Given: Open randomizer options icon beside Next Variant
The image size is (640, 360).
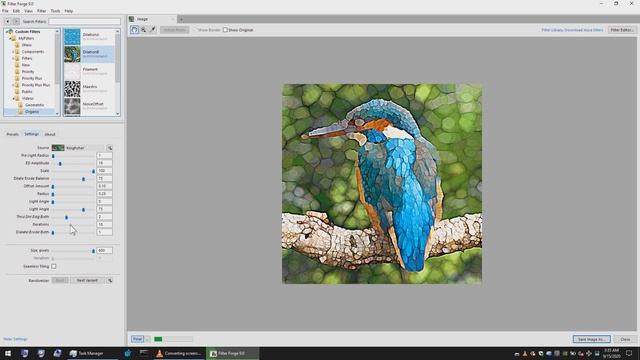Looking at the screenshot, I should coord(109,280).
